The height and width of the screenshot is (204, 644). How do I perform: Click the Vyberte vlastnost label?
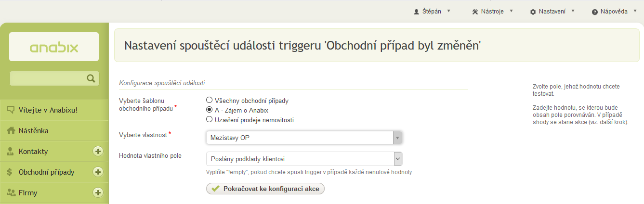[x=144, y=135]
